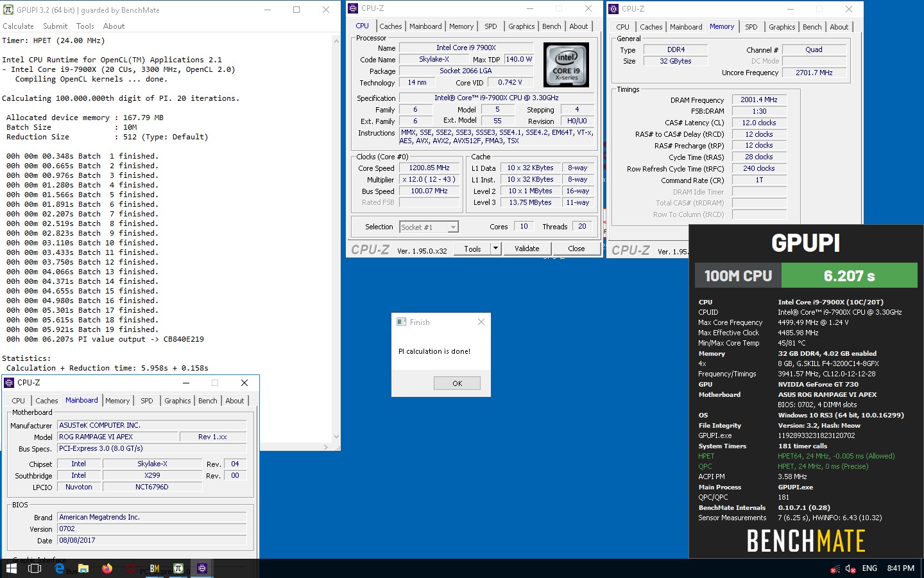Viewport: 924px width, 578px height.
Task: Click the Core Speed value 1200.85 MHz
Action: tap(429, 168)
